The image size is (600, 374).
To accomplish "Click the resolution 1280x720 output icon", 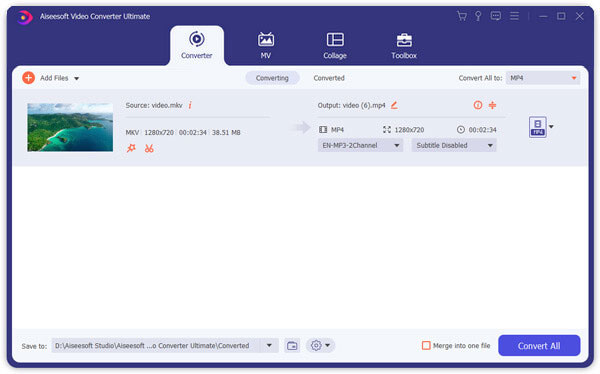I will (387, 130).
